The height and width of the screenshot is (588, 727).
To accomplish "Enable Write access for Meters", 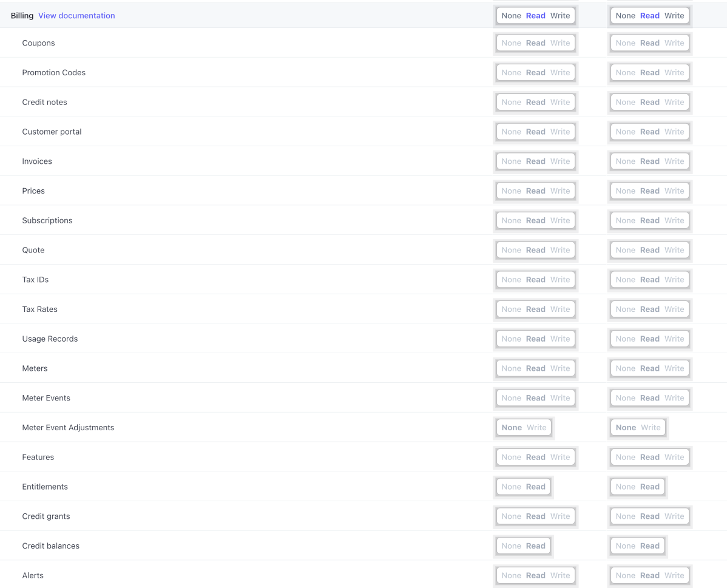I will [x=560, y=368].
